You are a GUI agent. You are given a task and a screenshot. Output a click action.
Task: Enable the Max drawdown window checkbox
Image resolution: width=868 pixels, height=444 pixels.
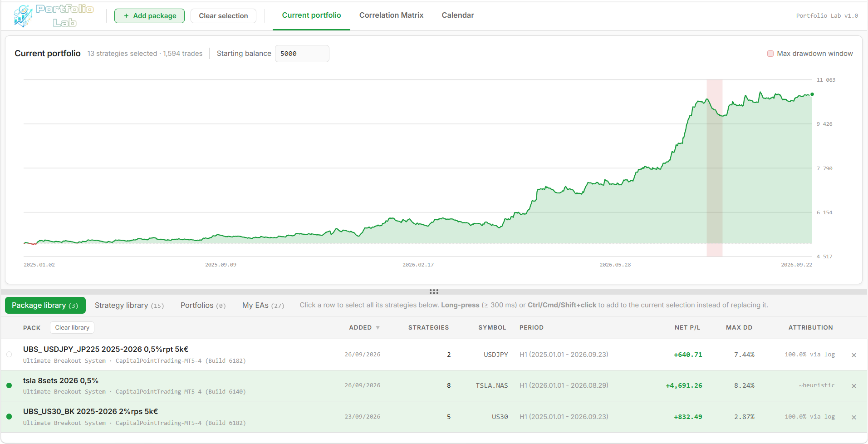point(770,54)
